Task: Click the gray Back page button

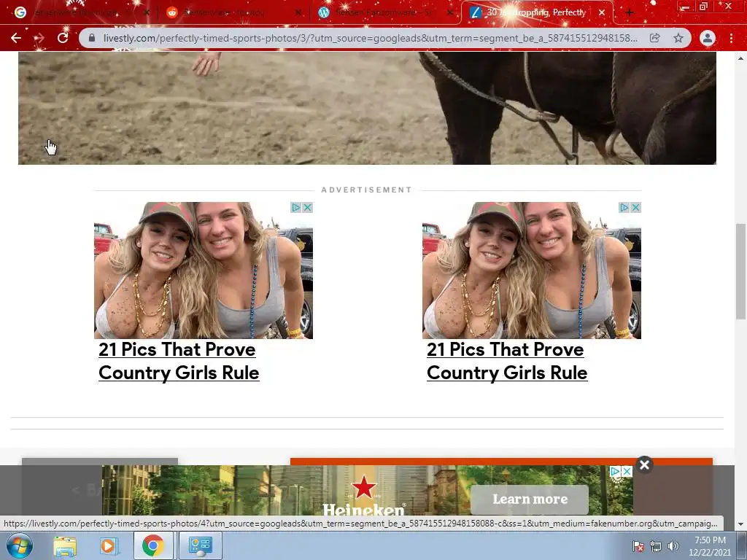Action: click(x=99, y=462)
